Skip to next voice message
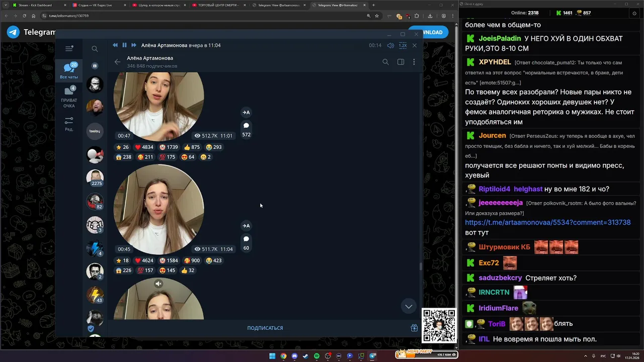644x362 pixels. (x=134, y=45)
